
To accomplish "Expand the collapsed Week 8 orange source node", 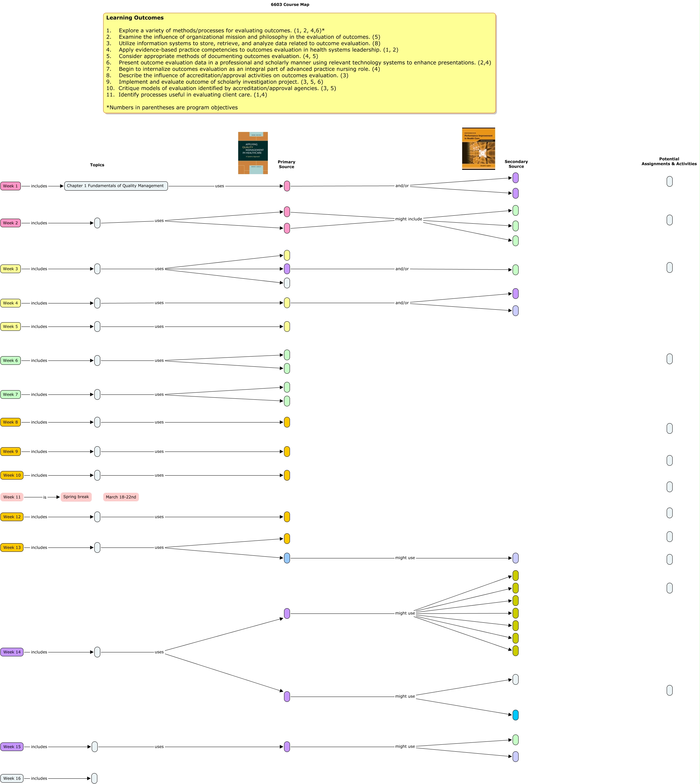I will pyautogui.click(x=287, y=422).
